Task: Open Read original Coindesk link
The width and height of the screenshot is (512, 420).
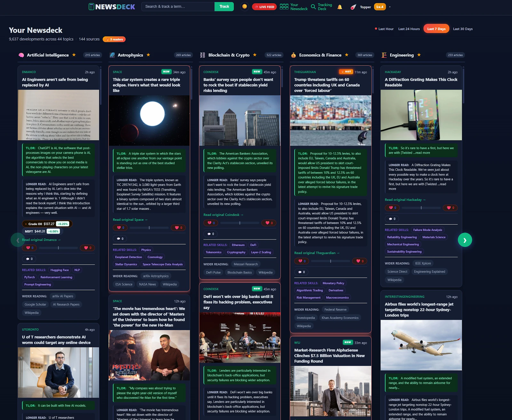Action: tap(223, 215)
